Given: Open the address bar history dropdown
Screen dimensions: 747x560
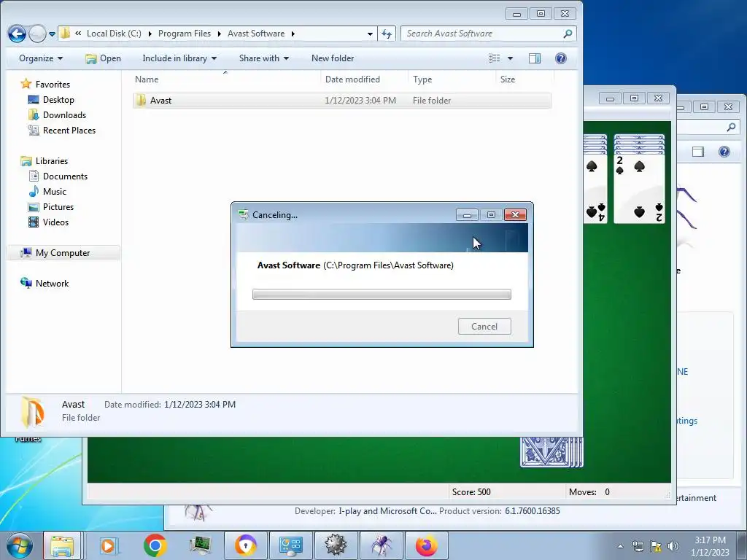Looking at the screenshot, I should click(370, 34).
